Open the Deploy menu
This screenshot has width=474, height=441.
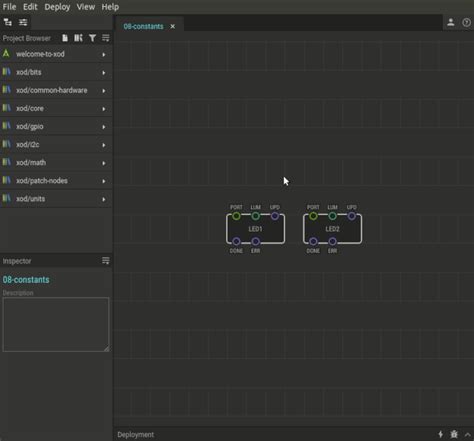pos(57,7)
